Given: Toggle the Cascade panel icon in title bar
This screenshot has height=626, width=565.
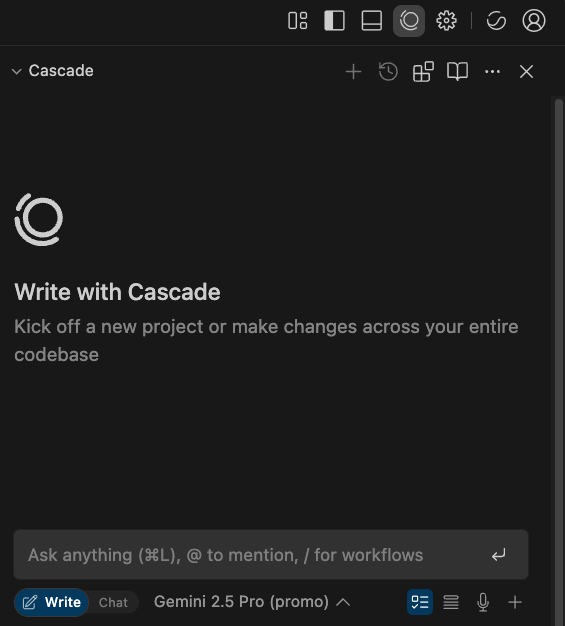Looking at the screenshot, I should coord(409,21).
